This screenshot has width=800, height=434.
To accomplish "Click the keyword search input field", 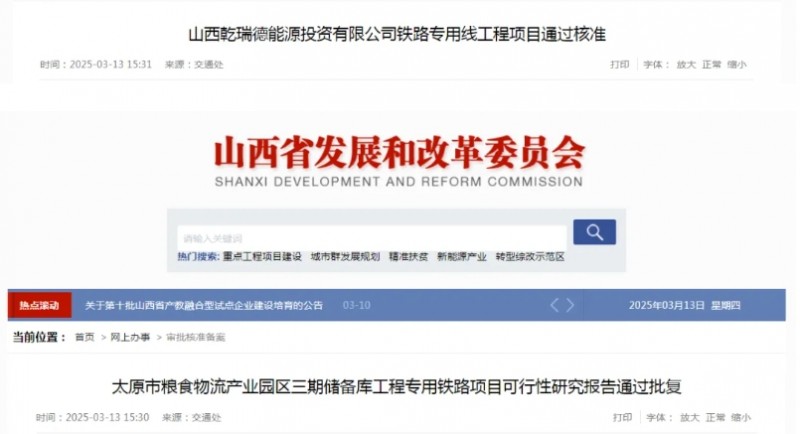I will tap(372, 238).
